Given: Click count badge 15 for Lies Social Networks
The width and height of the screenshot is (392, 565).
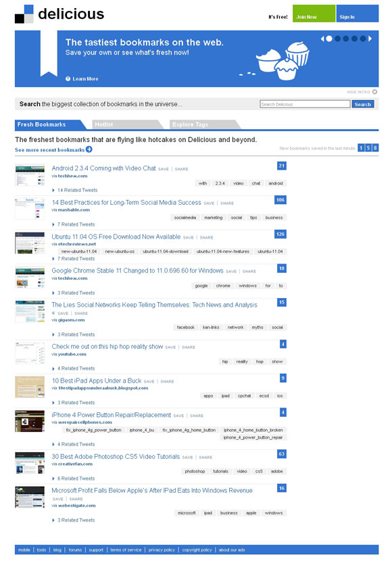Looking at the screenshot, I should click(x=282, y=302).
